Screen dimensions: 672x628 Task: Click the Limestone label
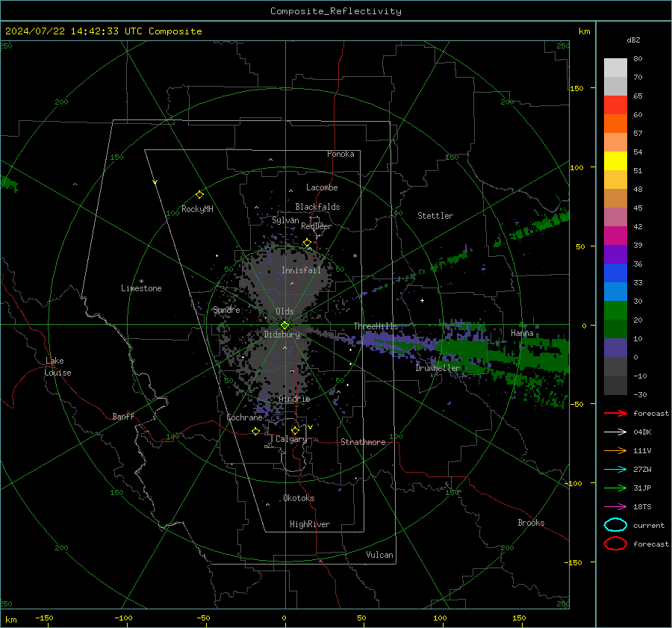[141, 288]
